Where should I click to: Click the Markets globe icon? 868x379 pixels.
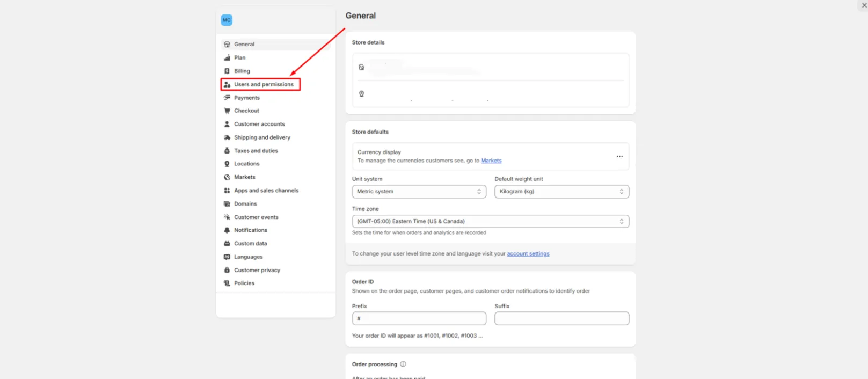pyautogui.click(x=227, y=177)
